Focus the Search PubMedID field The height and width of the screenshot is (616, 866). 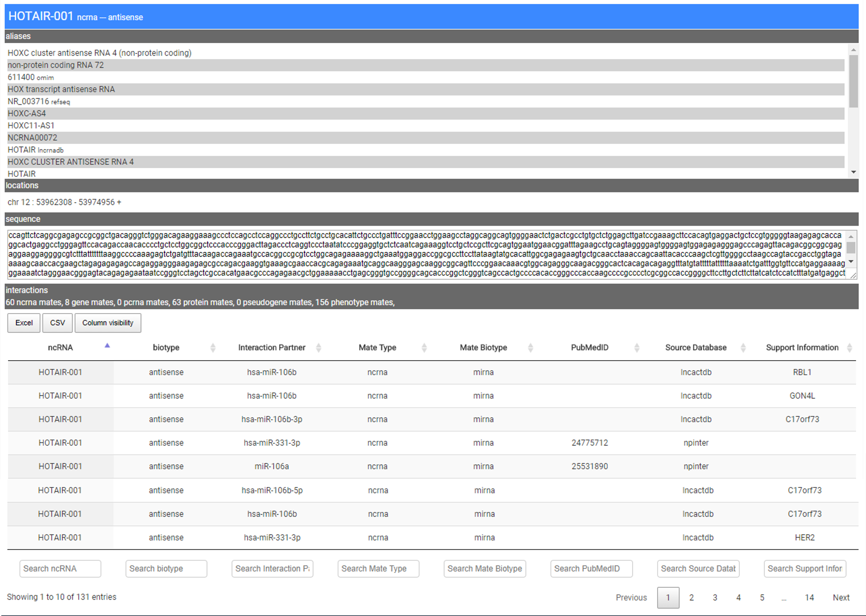tap(591, 569)
